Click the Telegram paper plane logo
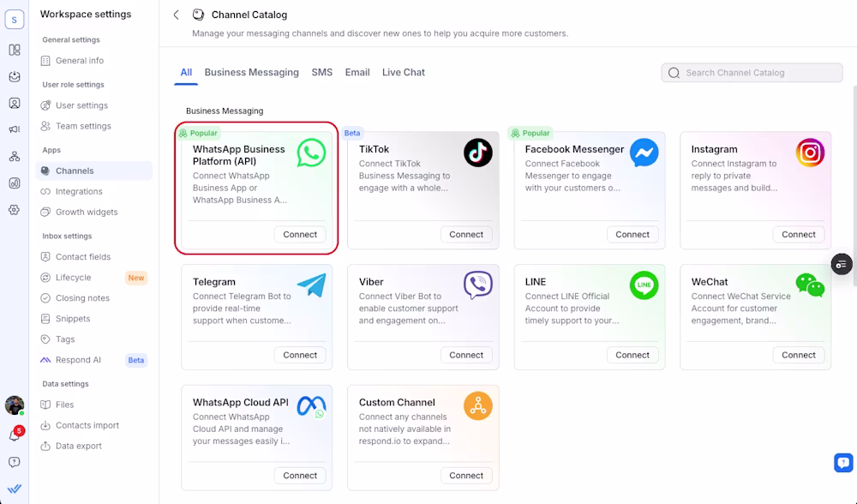The height and width of the screenshot is (504, 857). 312,285
